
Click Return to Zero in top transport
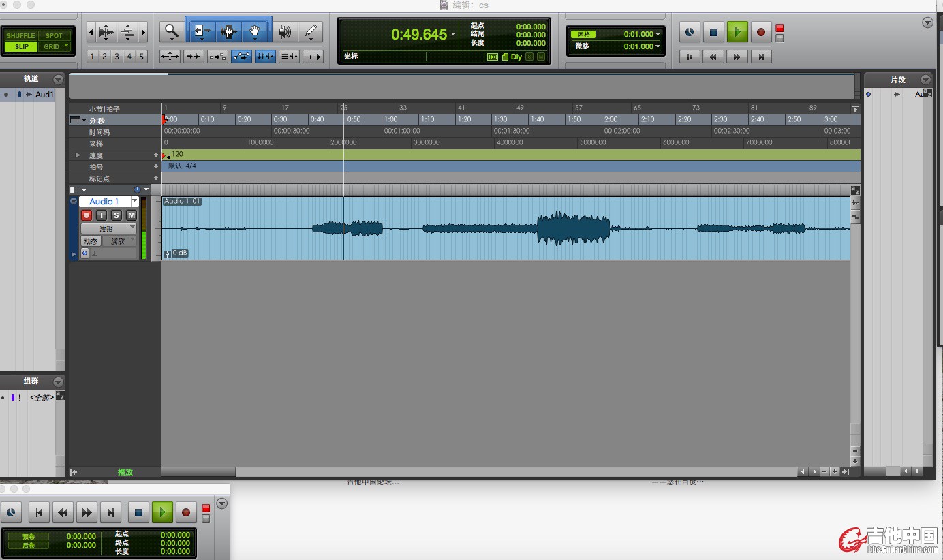[x=690, y=57]
